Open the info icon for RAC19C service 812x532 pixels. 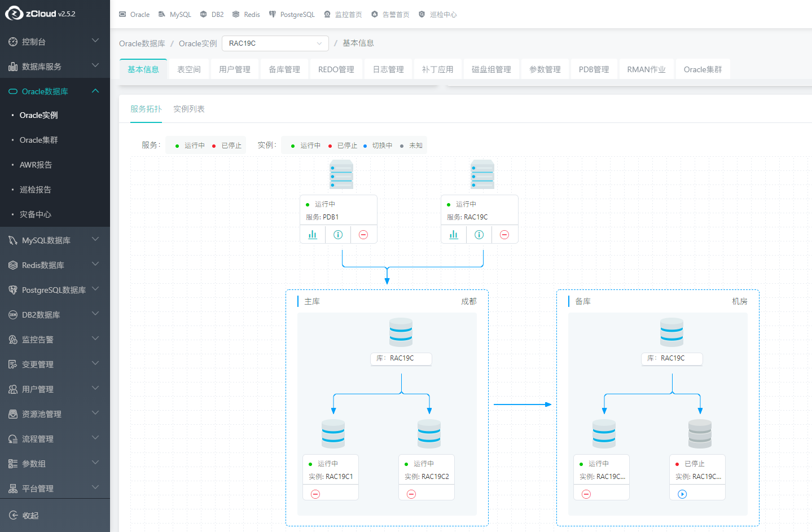(x=479, y=235)
